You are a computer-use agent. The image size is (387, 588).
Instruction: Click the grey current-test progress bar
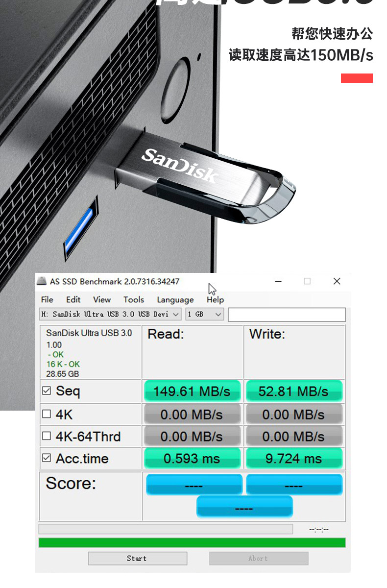166,529
